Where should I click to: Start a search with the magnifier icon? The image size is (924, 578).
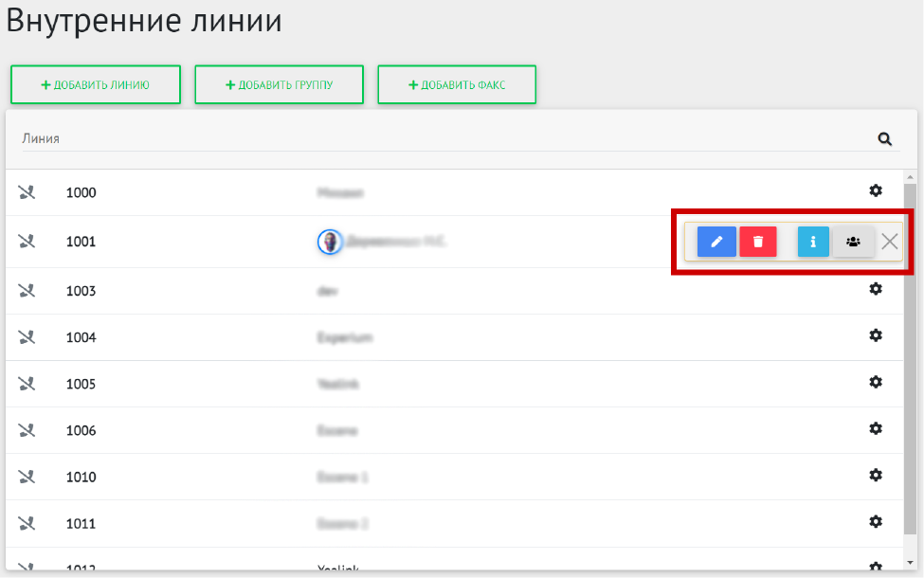pos(884,138)
